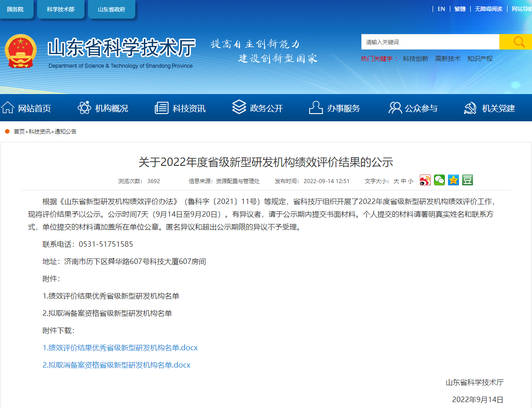Expand the 办事服务 navigation menu
This screenshot has height=408, width=532.
(x=335, y=108)
